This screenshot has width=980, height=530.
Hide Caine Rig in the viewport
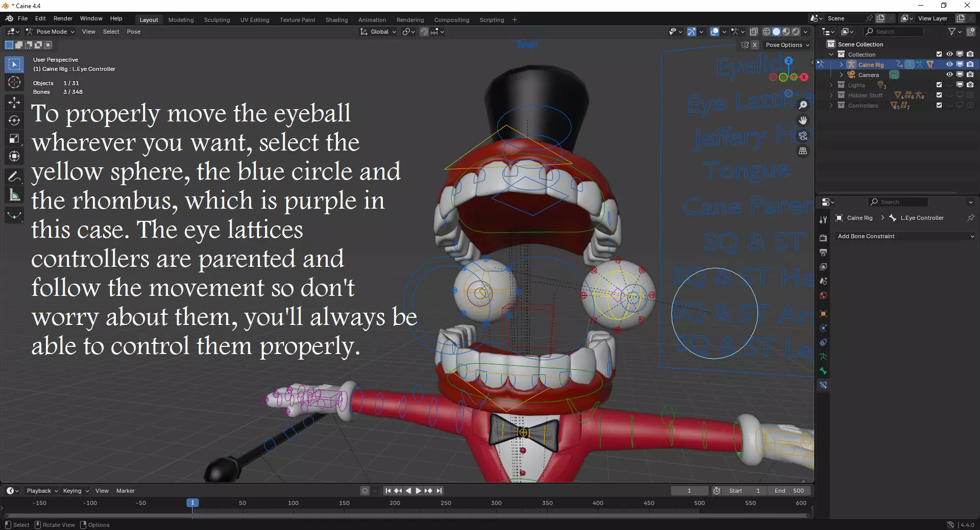[949, 65]
